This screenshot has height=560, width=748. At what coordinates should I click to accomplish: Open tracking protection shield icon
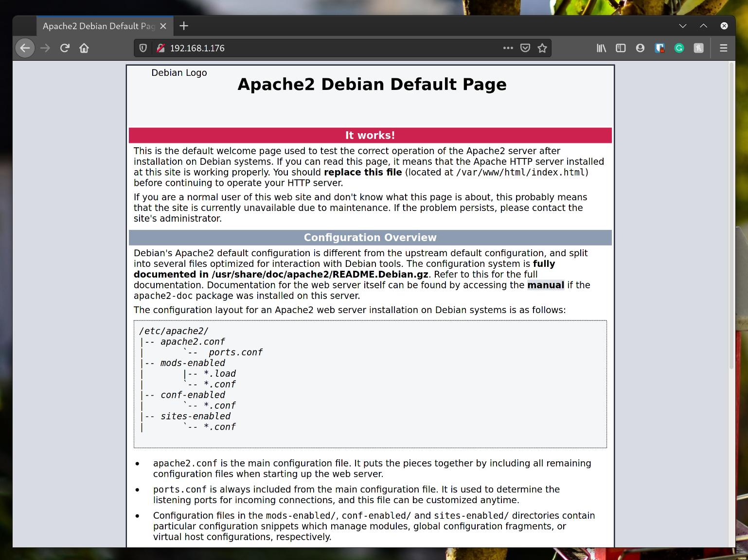[143, 48]
